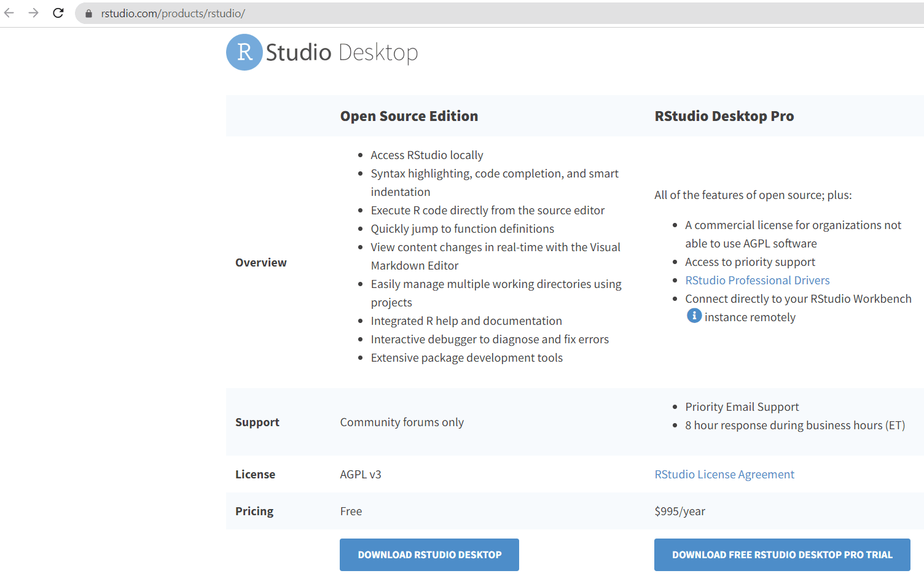Click the blue RStudio R logo
Viewport: 924px width, 576px height.
(245, 52)
